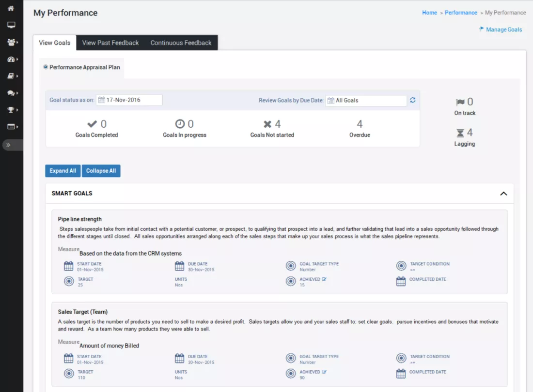The image size is (533, 392).
Task: Switch to View Past Feedback tab
Action: click(110, 43)
